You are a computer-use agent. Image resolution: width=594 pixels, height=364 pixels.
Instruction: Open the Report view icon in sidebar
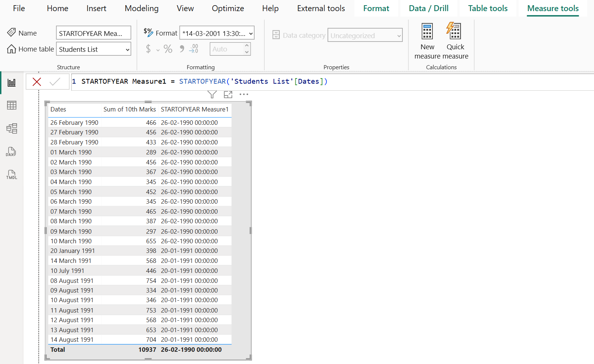pyautogui.click(x=11, y=83)
